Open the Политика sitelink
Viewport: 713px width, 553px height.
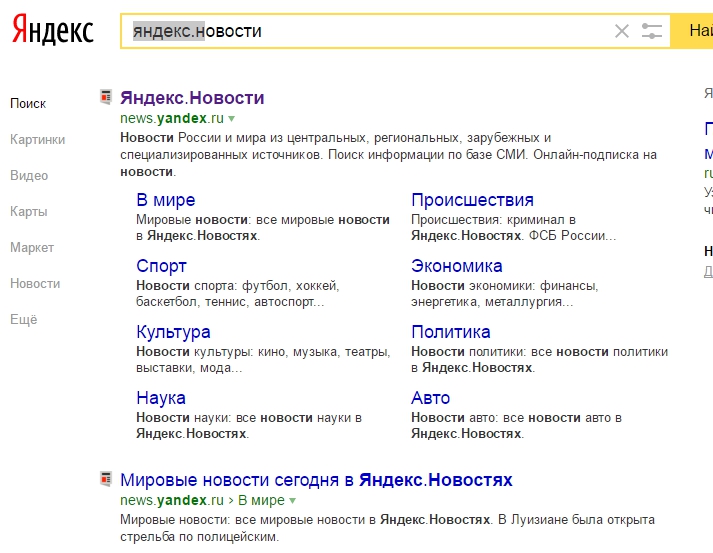tap(451, 332)
